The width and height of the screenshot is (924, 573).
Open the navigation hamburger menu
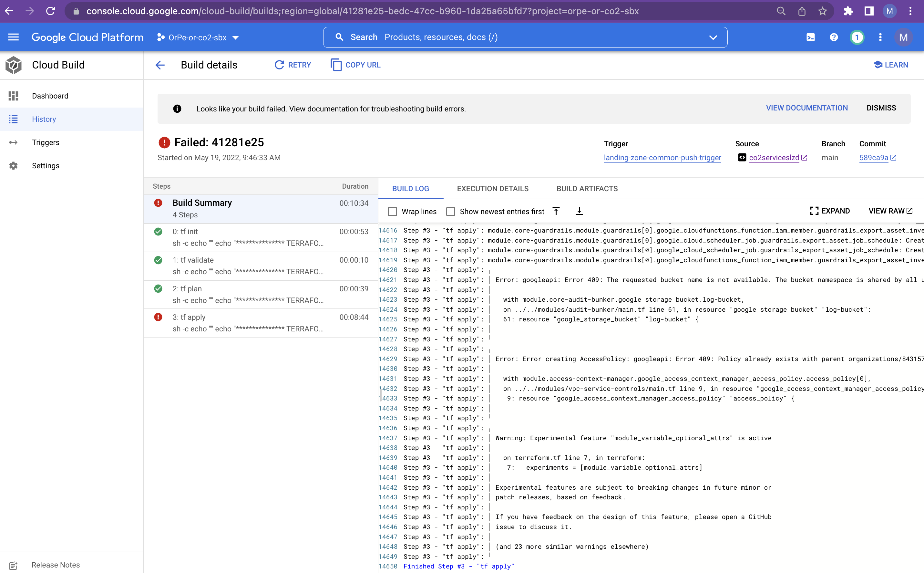click(13, 37)
